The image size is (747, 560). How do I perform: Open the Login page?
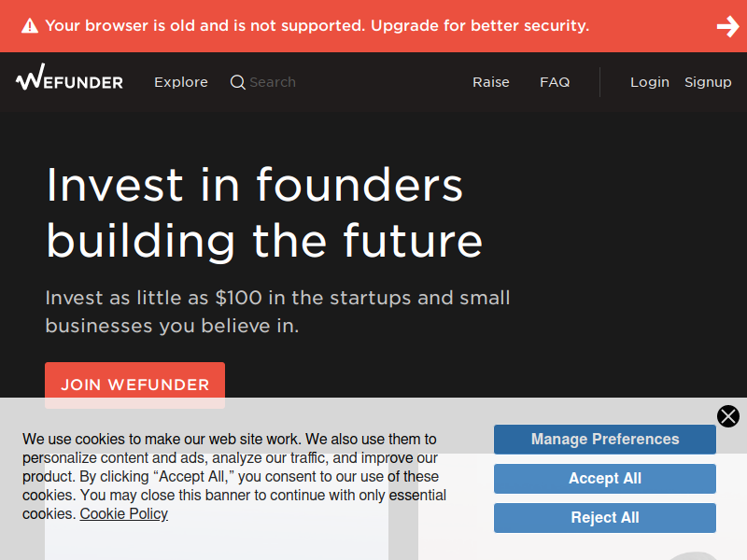pyautogui.click(x=649, y=82)
